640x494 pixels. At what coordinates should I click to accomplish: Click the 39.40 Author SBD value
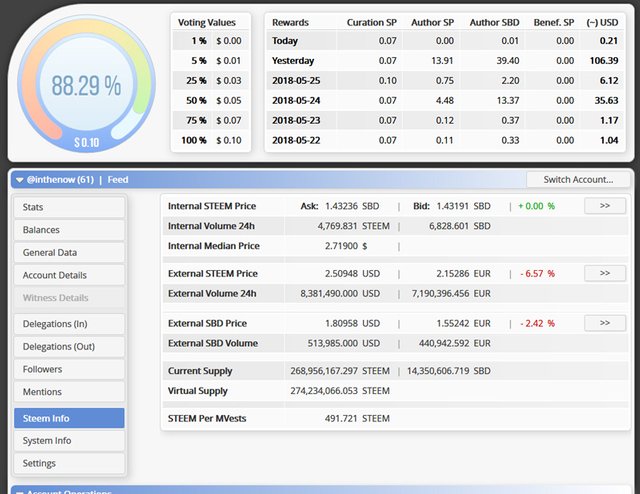(x=508, y=61)
